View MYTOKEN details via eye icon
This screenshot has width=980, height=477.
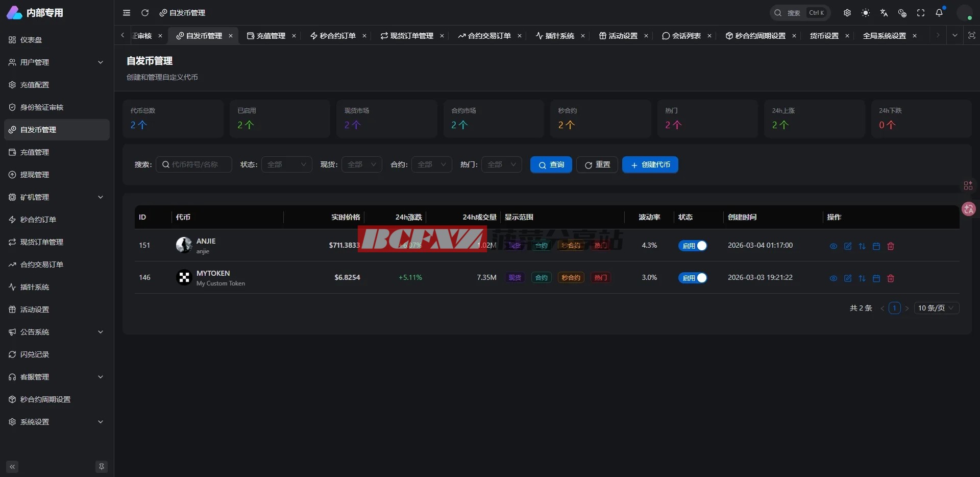pos(834,278)
